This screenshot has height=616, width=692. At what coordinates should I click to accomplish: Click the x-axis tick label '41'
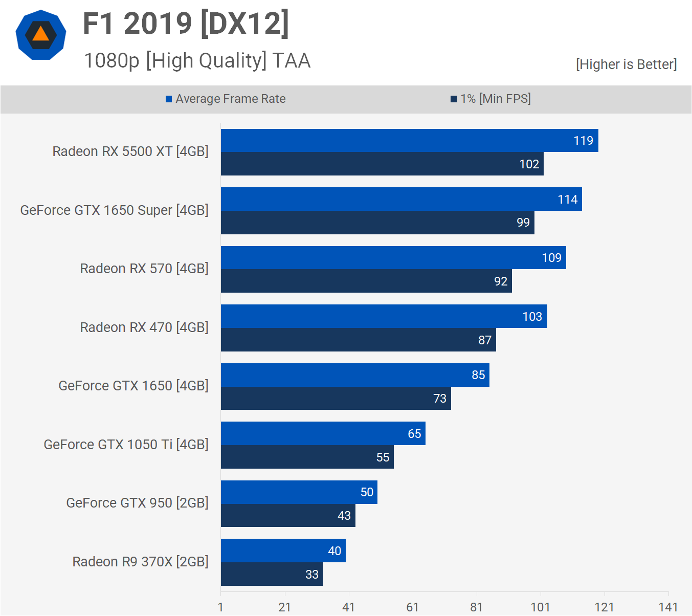pyautogui.click(x=348, y=607)
